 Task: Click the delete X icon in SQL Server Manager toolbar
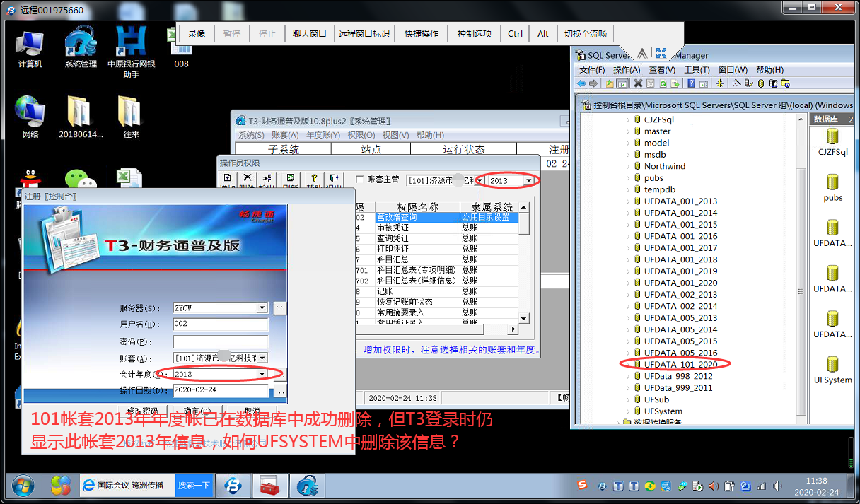638,83
